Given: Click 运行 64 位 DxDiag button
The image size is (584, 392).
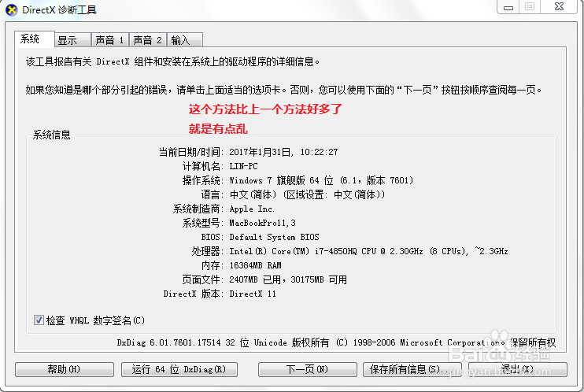Looking at the screenshot, I should (x=179, y=369).
